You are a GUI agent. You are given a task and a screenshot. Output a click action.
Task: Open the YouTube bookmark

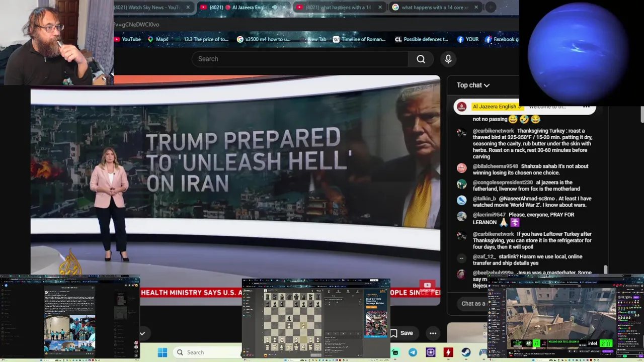127,39
